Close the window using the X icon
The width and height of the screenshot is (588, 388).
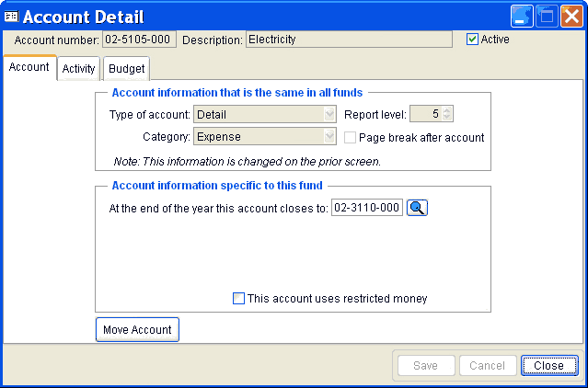[x=571, y=17]
